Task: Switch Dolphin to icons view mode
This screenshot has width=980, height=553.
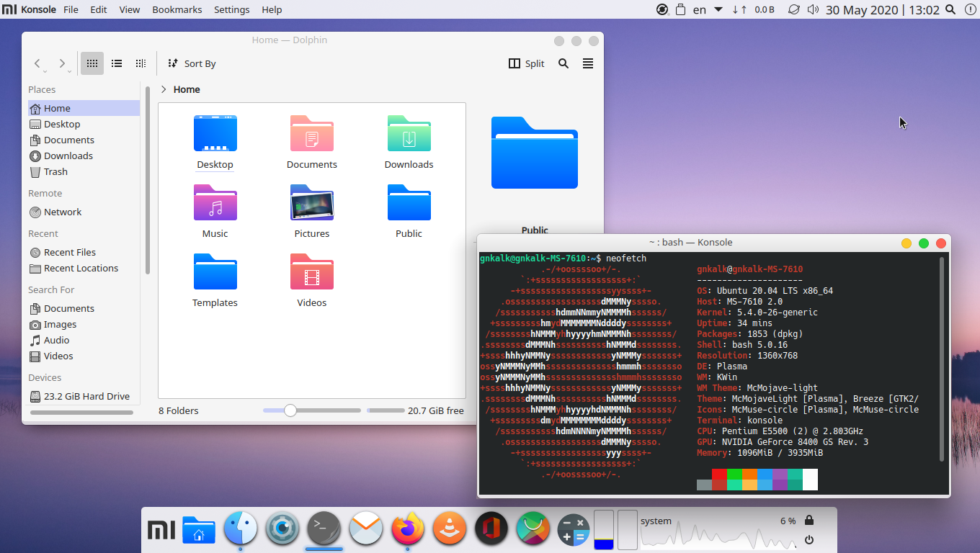Action: click(92, 63)
